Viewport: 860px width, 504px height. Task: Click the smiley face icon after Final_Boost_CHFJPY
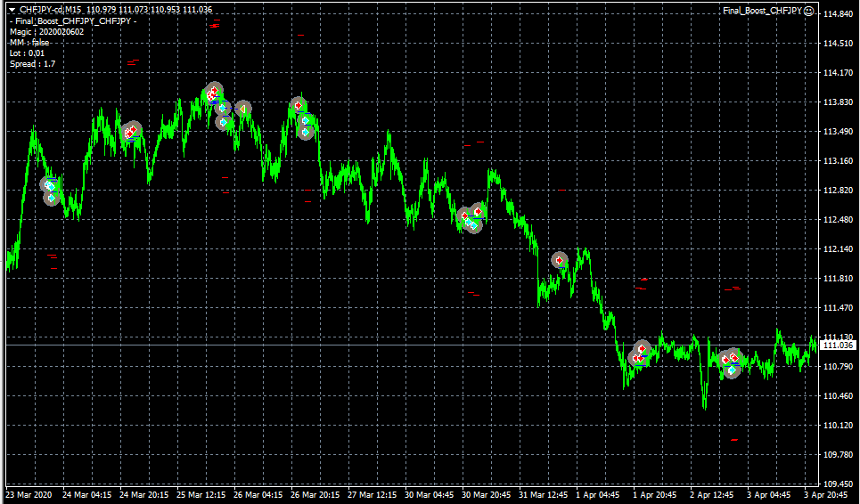[x=809, y=11]
